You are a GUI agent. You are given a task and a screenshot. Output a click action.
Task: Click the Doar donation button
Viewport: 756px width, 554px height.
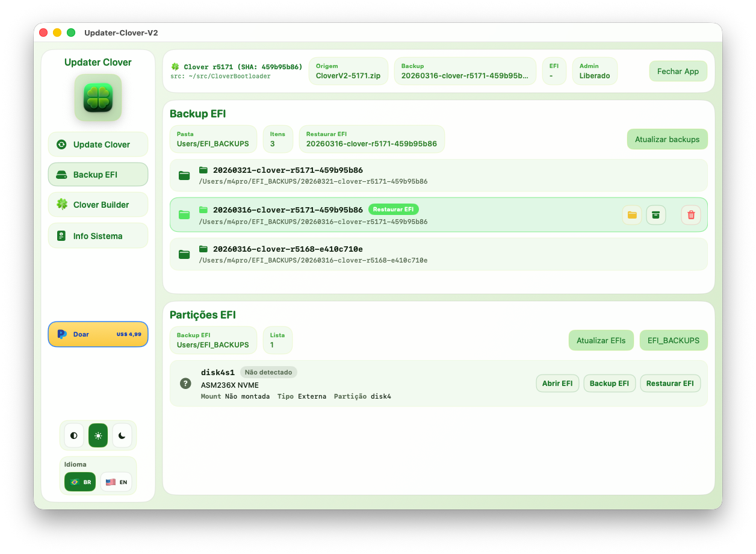point(98,334)
